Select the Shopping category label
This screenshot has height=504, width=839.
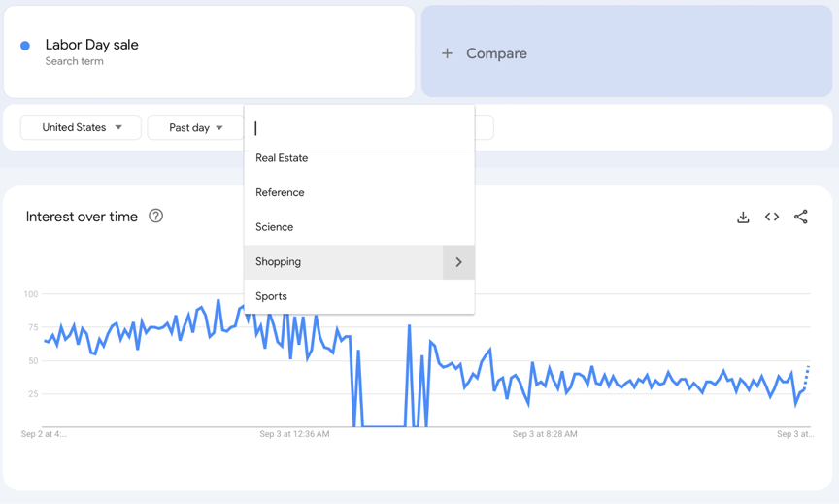[x=279, y=262]
